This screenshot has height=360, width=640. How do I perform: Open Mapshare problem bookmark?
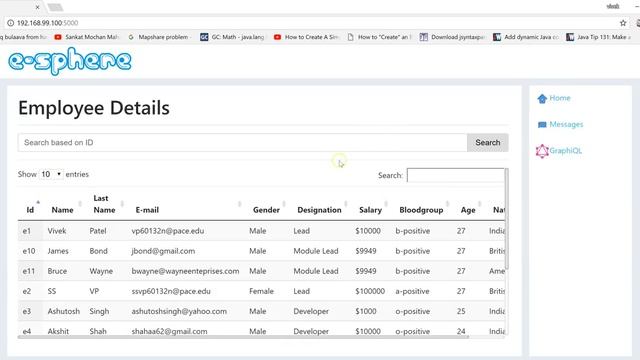pyautogui.click(x=159, y=37)
